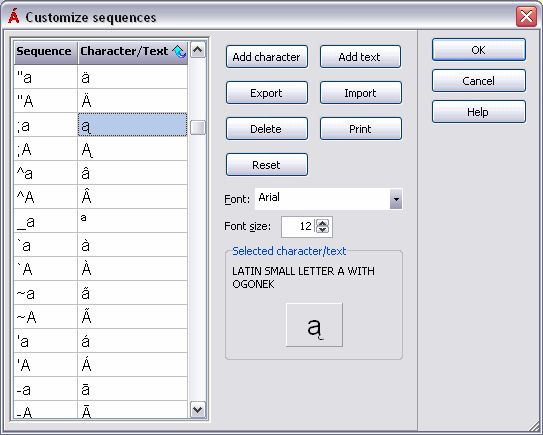This screenshot has width=543, height=435.
Task: Confirm with the OK button
Action: [x=479, y=50]
